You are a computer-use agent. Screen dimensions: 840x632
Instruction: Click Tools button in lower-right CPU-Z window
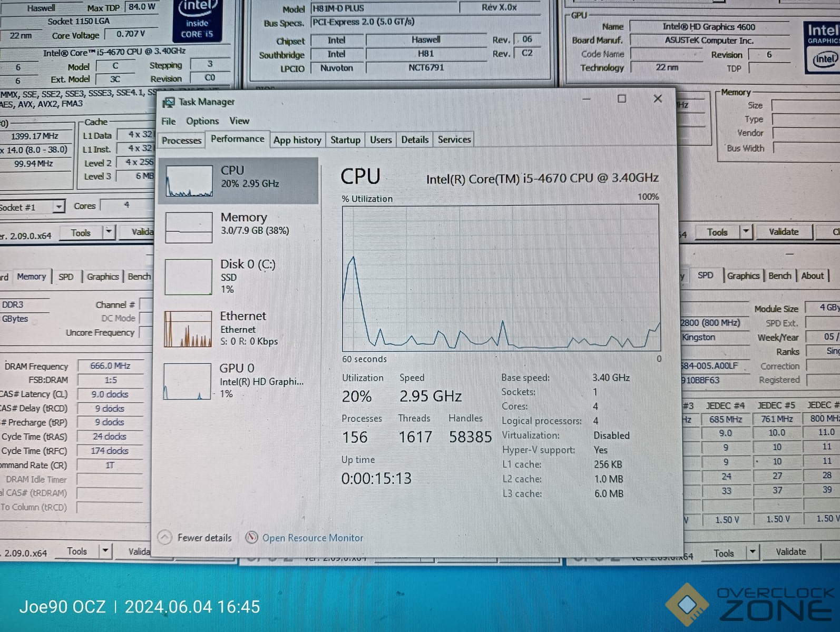pyautogui.click(x=724, y=553)
